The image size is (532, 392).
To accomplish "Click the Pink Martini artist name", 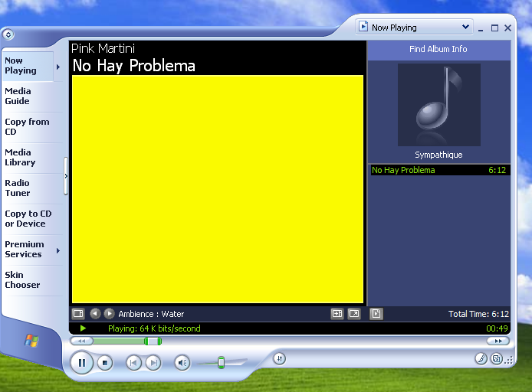I will 103,48.
